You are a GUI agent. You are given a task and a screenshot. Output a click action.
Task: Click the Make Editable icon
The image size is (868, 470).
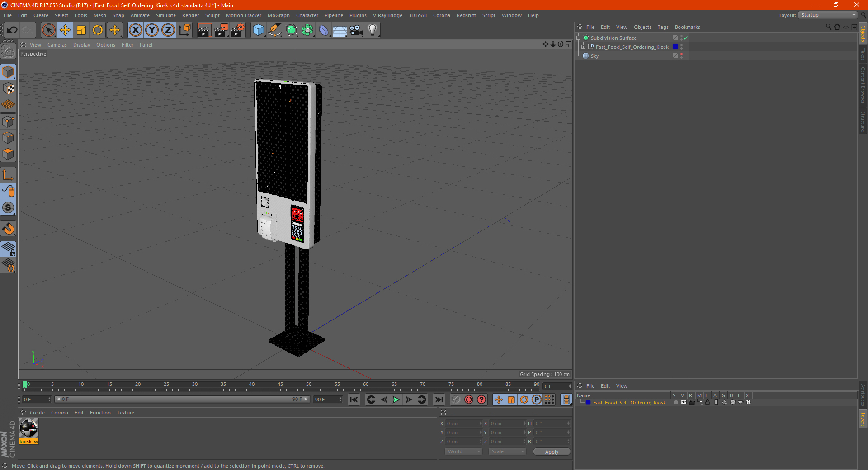click(8, 52)
